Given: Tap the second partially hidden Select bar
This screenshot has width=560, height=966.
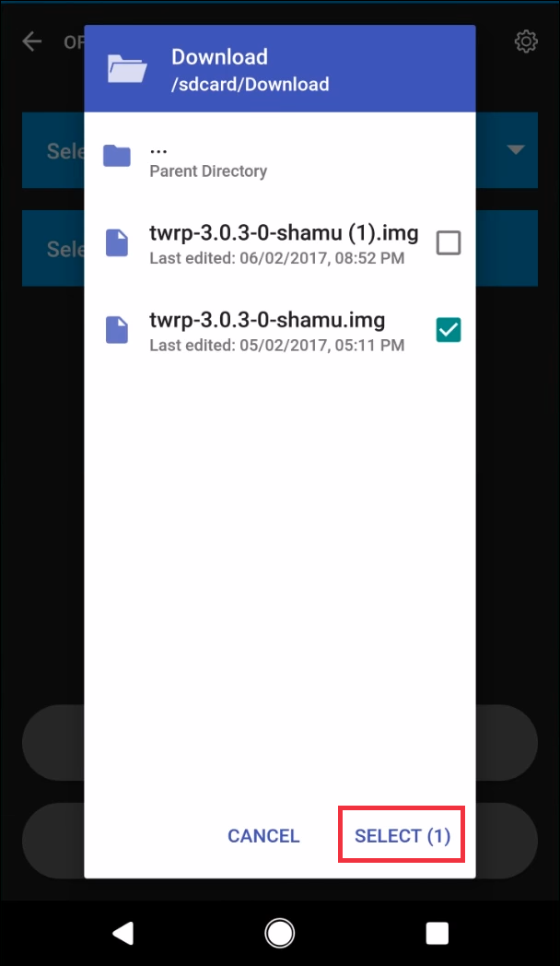Looking at the screenshot, I should (x=52, y=248).
